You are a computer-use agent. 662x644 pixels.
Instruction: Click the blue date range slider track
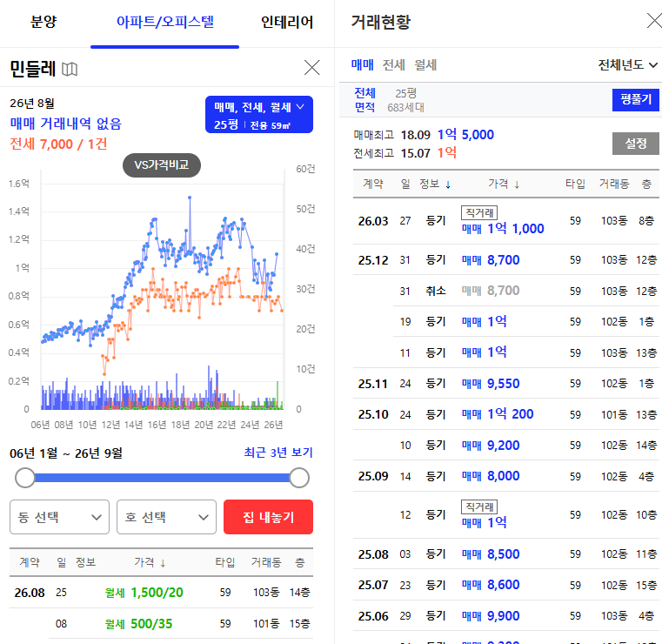(x=162, y=478)
